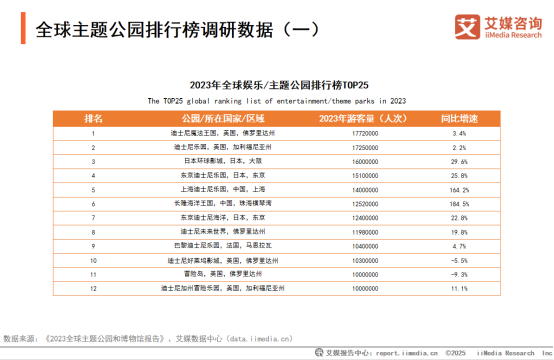The height and width of the screenshot is (360, 554).
Task: Click the growth rate 164.2%
Action: pos(459,190)
